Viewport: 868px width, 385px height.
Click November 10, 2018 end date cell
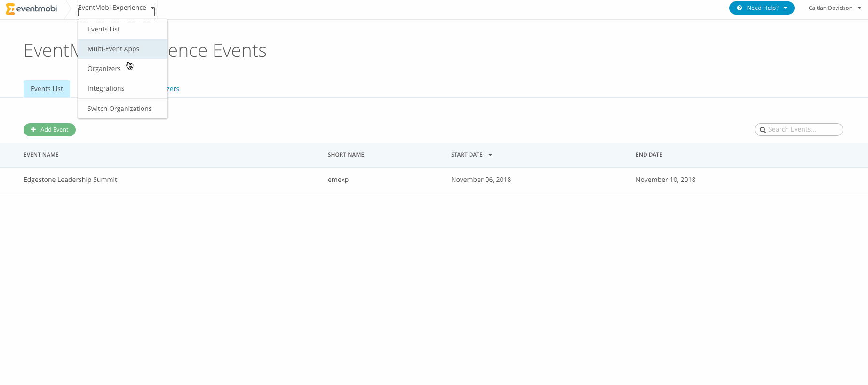point(665,180)
